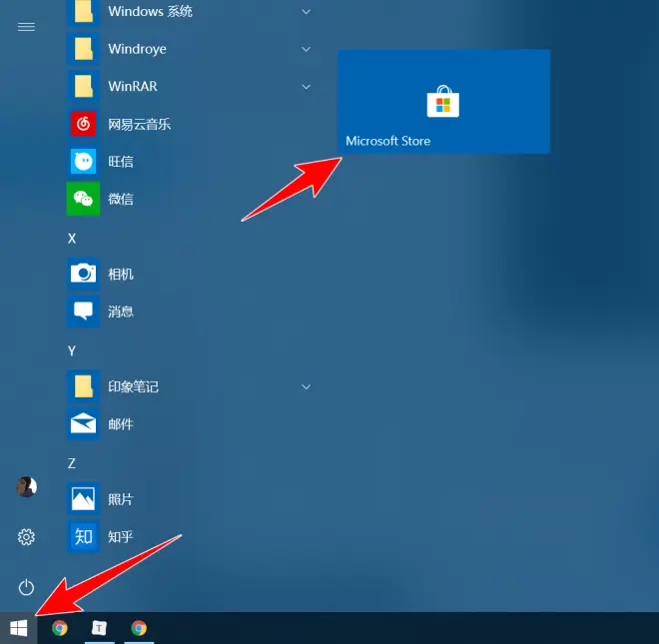Image resolution: width=659 pixels, height=644 pixels.
Task: Select the 邮件 label
Action: click(121, 424)
